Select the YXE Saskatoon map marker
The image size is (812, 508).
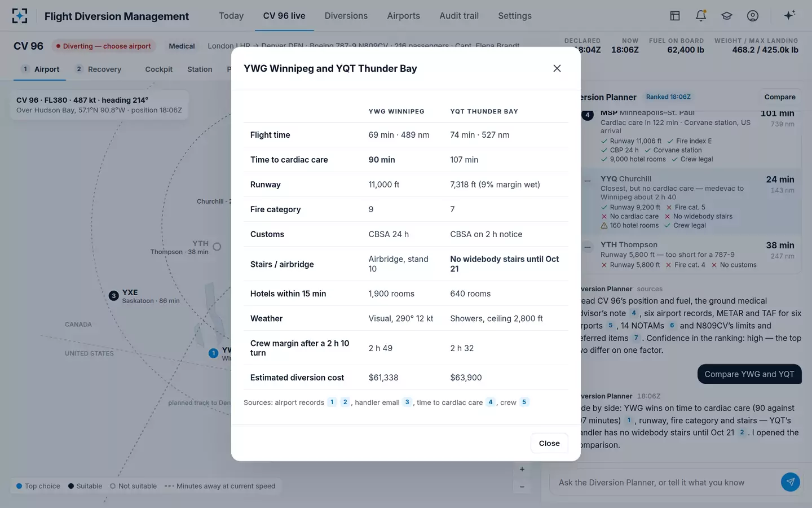(x=113, y=296)
